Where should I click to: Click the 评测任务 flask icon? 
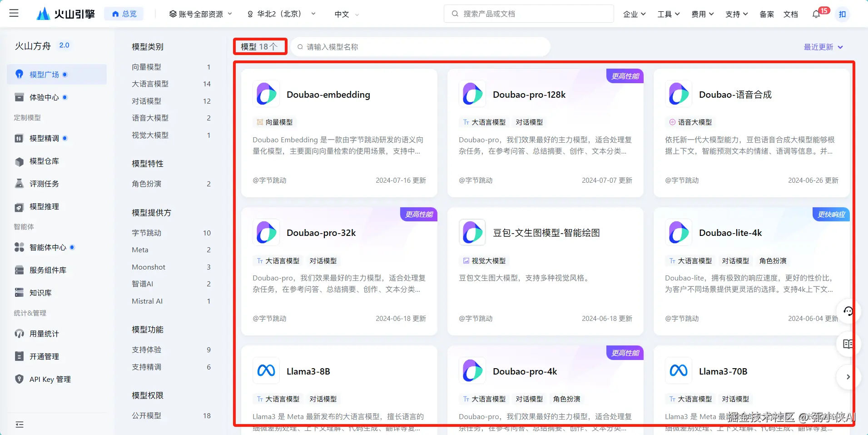(19, 184)
